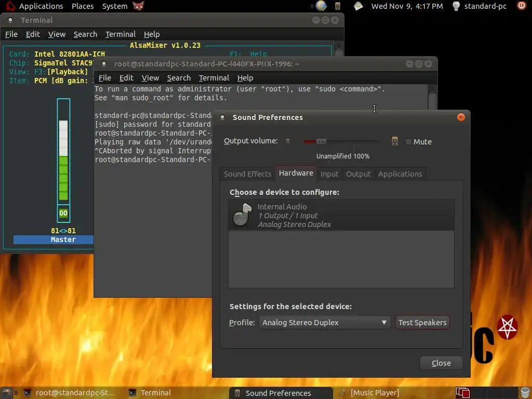Click the root terminal title bar menu dot

tap(104, 64)
